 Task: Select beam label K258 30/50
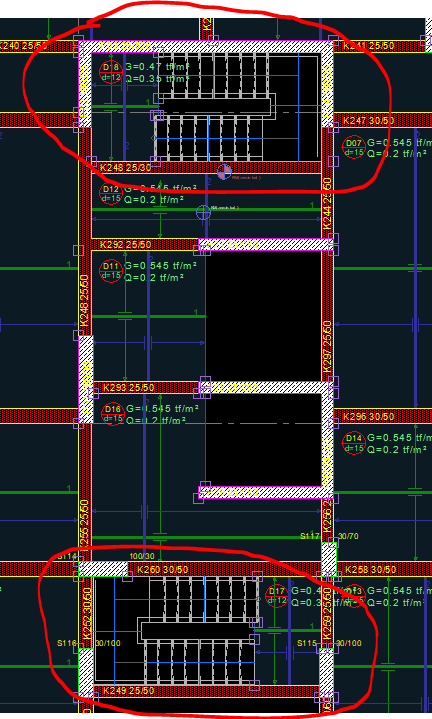click(370, 570)
